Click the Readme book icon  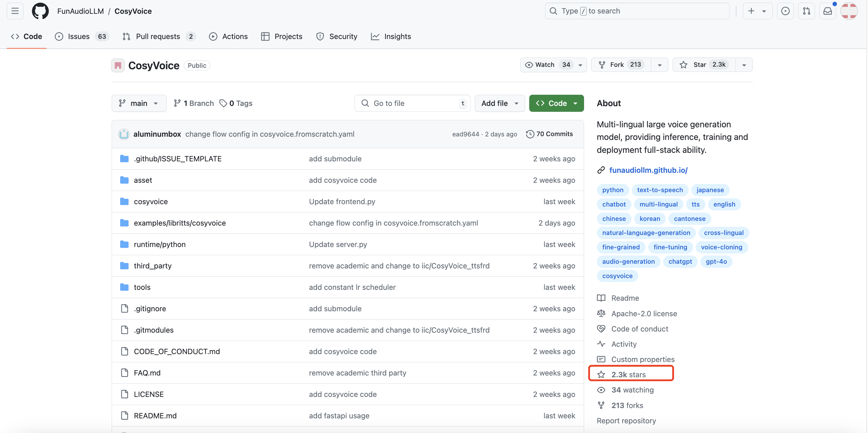[x=601, y=298]
